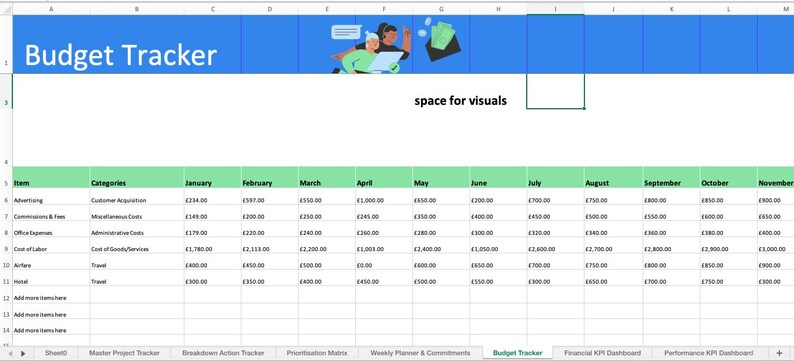794x361 pixels.
Task: Select the 'September' header cell
Action: (x=671, y=178)
